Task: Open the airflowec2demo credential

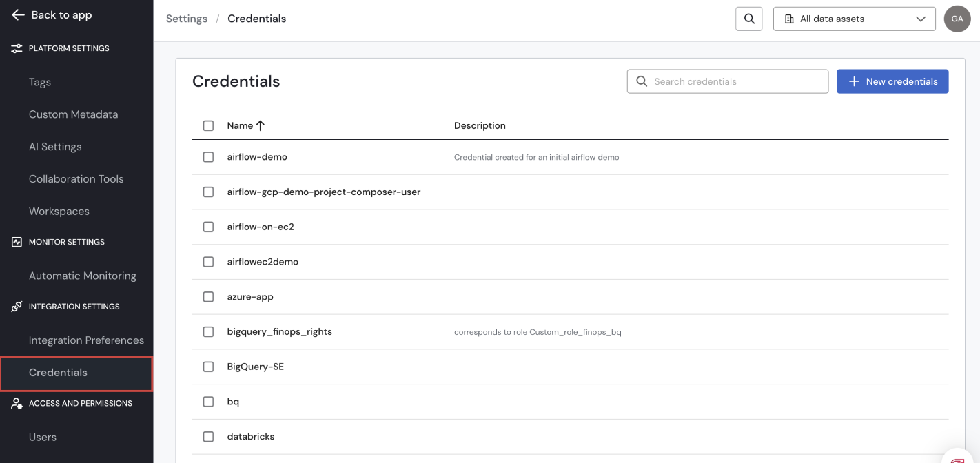Action: pyautogui.click(x=263, y=262)
